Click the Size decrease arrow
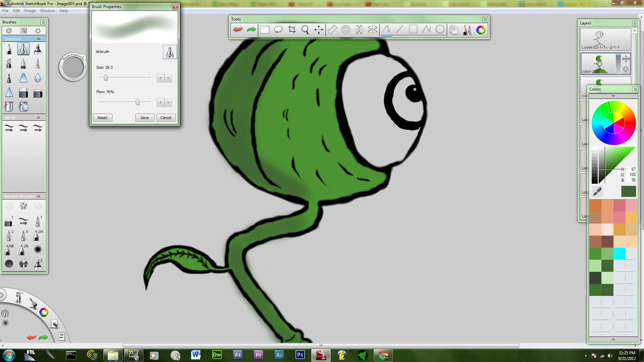 pyautogui.click(x=161, y=78)
